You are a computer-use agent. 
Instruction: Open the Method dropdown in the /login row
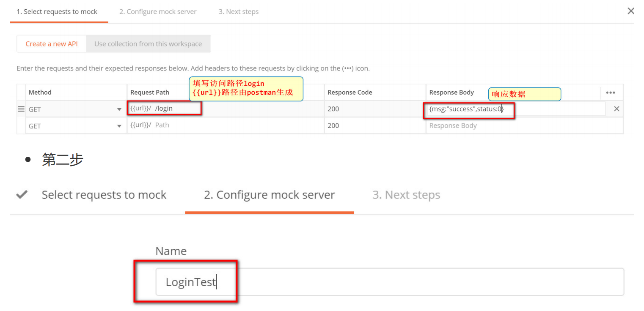(75, 109)
